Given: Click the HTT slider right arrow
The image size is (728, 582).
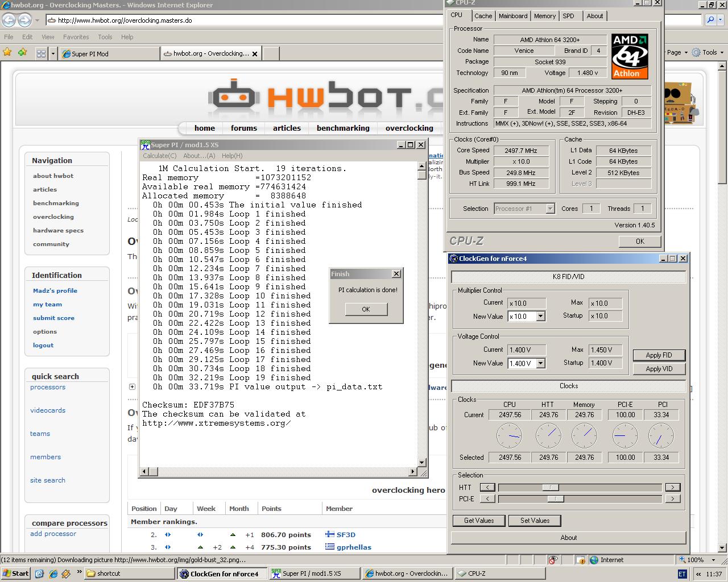Looking at the screenshot, I should point(672,487).
